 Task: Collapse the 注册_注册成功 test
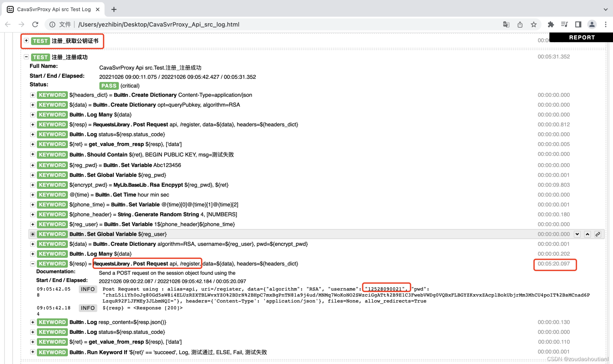26,57
